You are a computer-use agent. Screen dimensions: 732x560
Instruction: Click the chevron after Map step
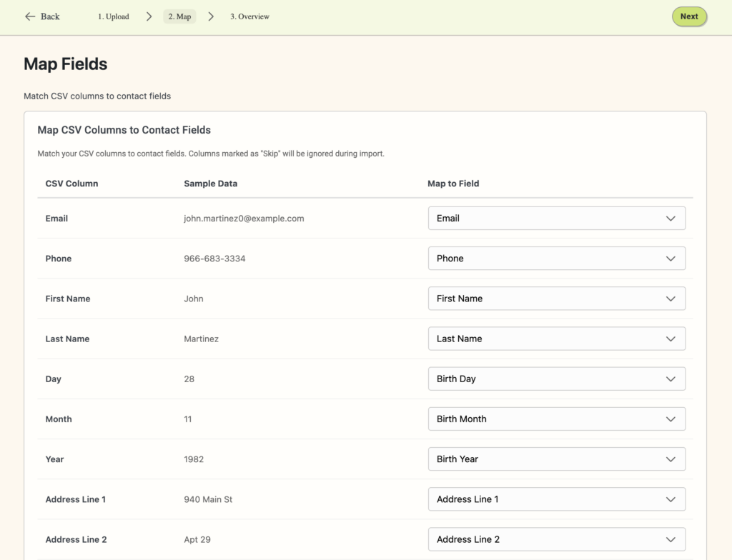click(211, 16)
